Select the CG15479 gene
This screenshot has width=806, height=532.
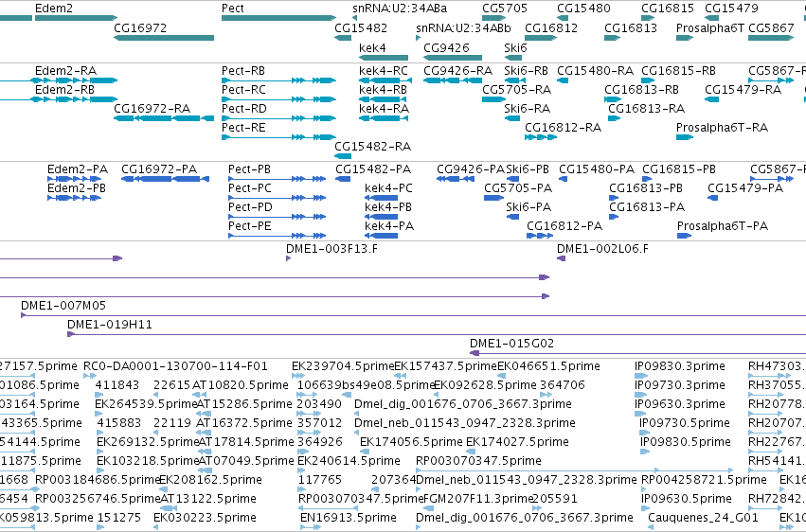click(712, 18)
